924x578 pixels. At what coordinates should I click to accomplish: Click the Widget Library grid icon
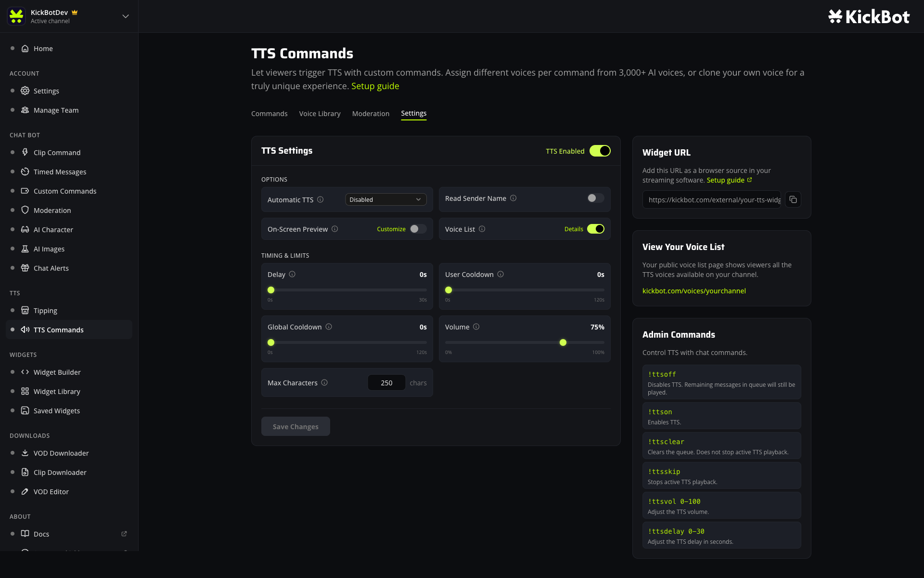coord(25,392)
